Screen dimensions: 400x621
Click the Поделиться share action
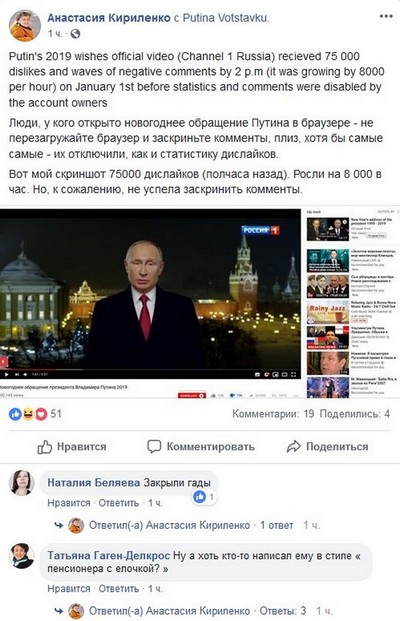[x=328, y=447]
